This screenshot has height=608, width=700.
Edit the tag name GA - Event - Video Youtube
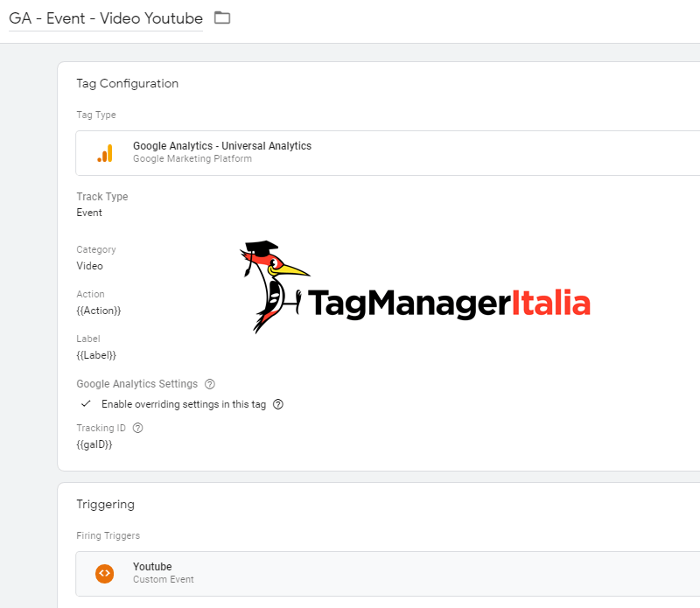tap(106, 18)
